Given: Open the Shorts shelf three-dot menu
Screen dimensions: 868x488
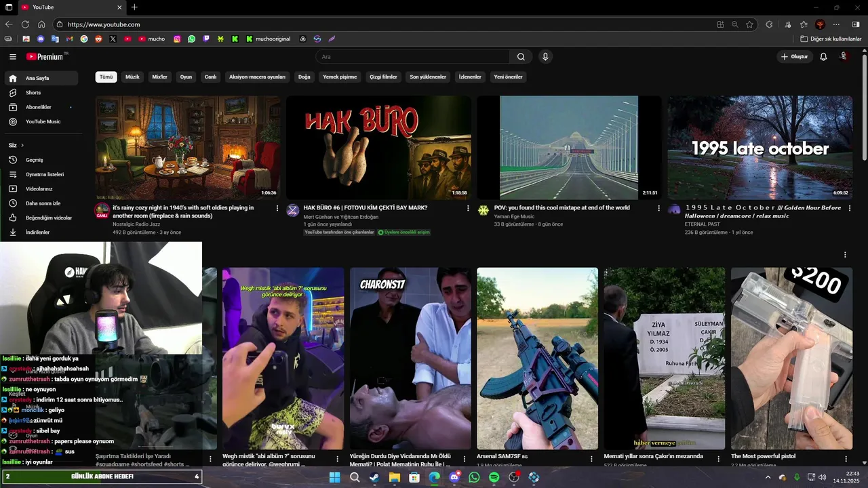Looking at the screenshot, I should (x=845, y=255).
